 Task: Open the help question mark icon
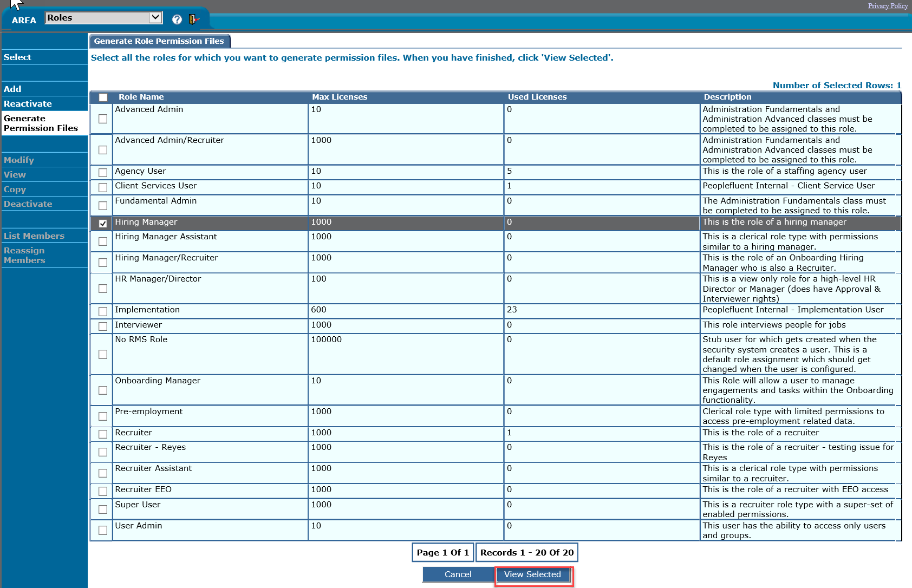point(177,19)
